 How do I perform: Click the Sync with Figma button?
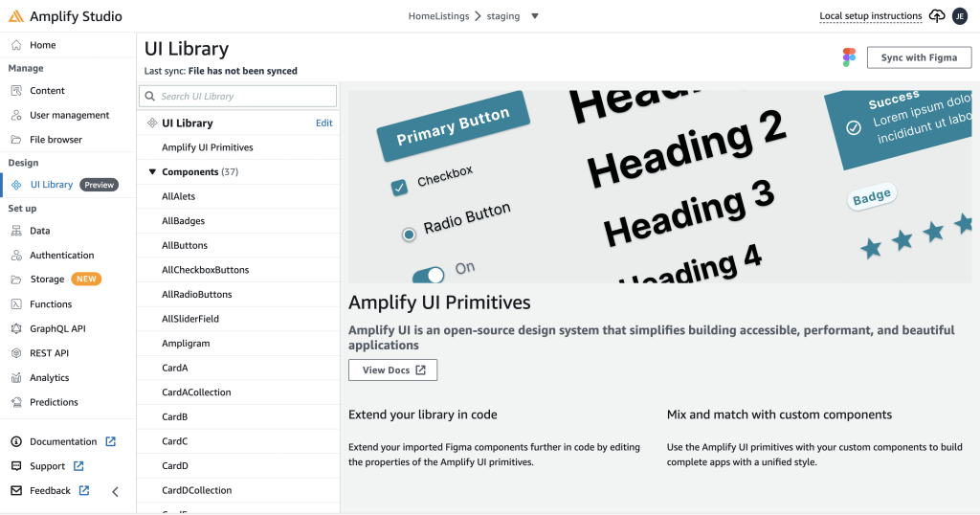coord(919,57)
